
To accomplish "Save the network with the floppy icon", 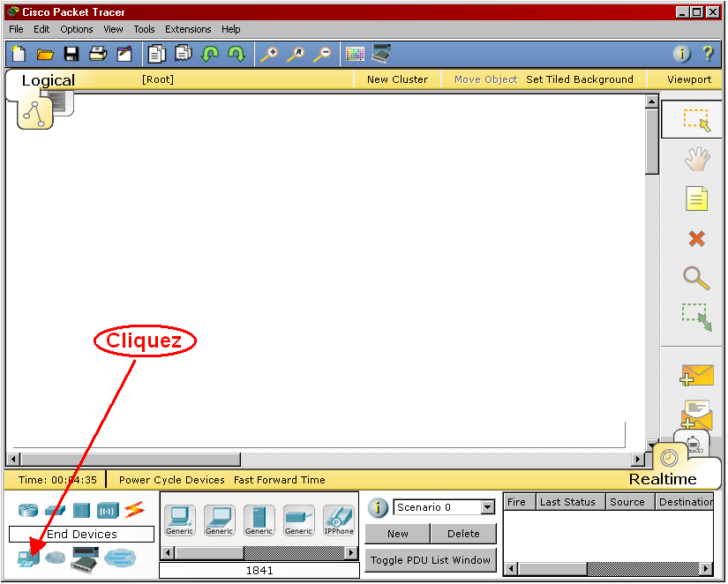I will pyautogui.click(x=71, y=55).
